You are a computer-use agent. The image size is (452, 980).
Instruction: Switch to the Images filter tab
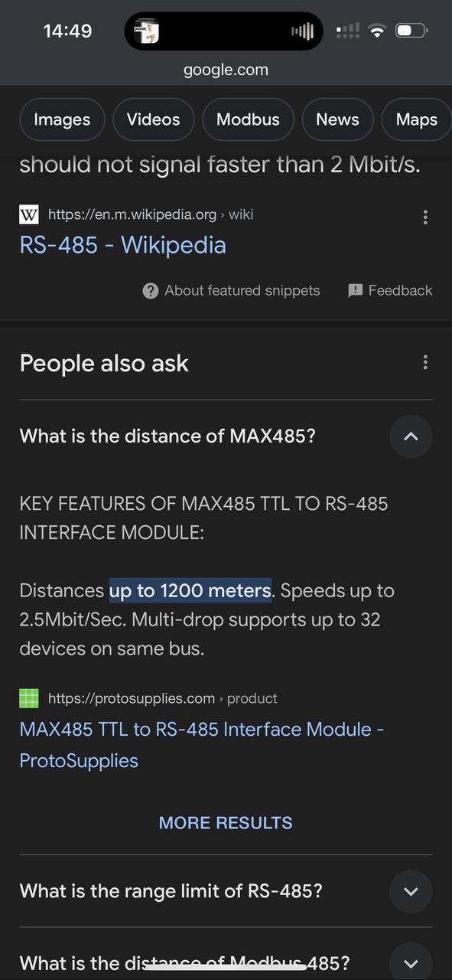click(62, 119)
